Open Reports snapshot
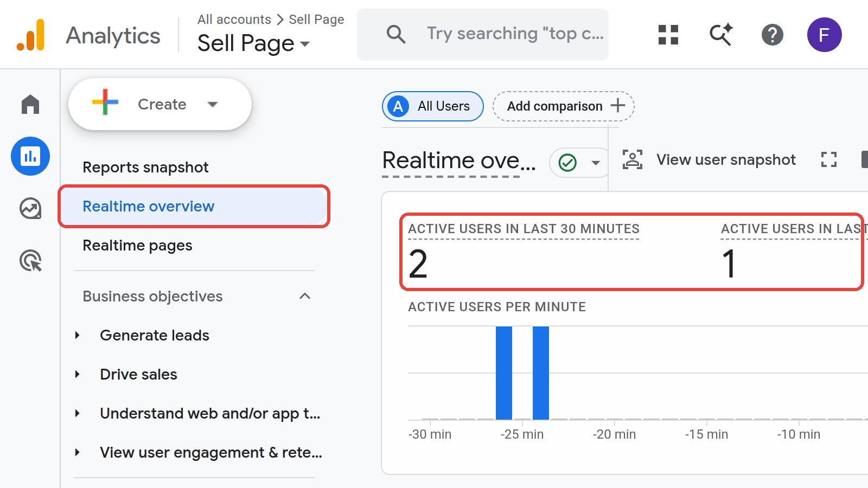Screen dimensions: 868x488 (x=145, y=167)
